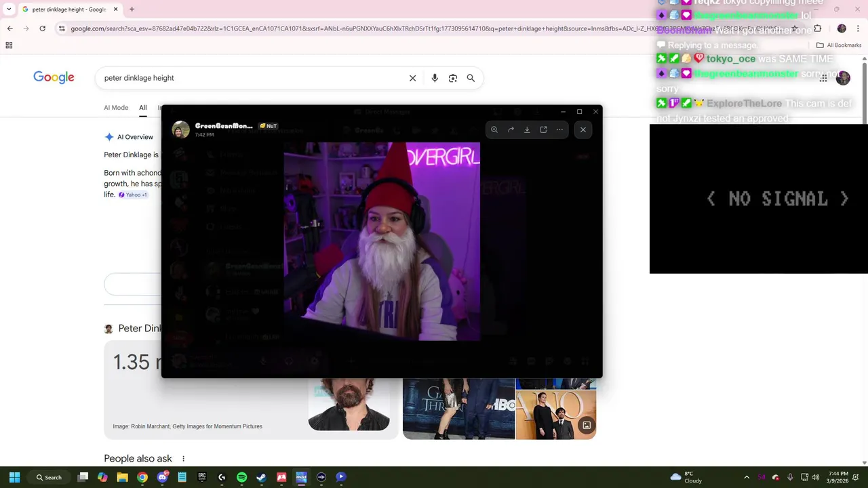Open more options in image viewer toolbar
The width and height of the screenshot is (868, 488).
point(559,129)
